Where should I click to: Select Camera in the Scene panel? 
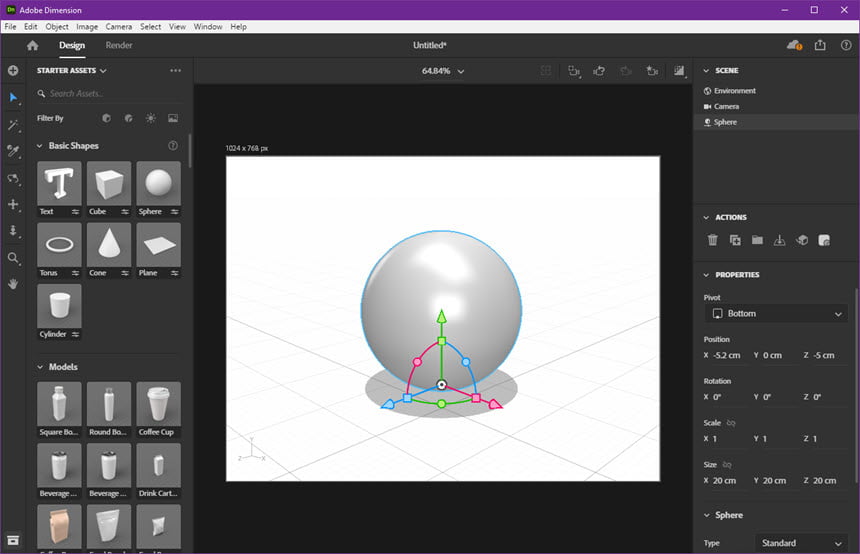(776, 106)
